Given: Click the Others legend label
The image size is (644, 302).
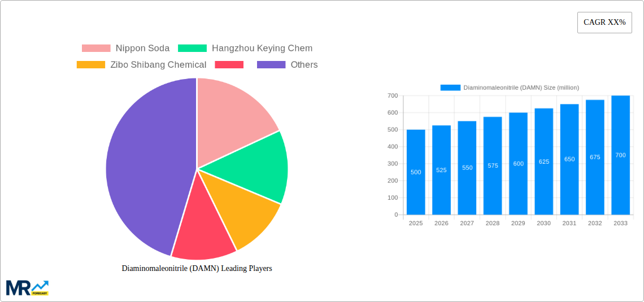Looking at the screenshot, I should (304, 65).
